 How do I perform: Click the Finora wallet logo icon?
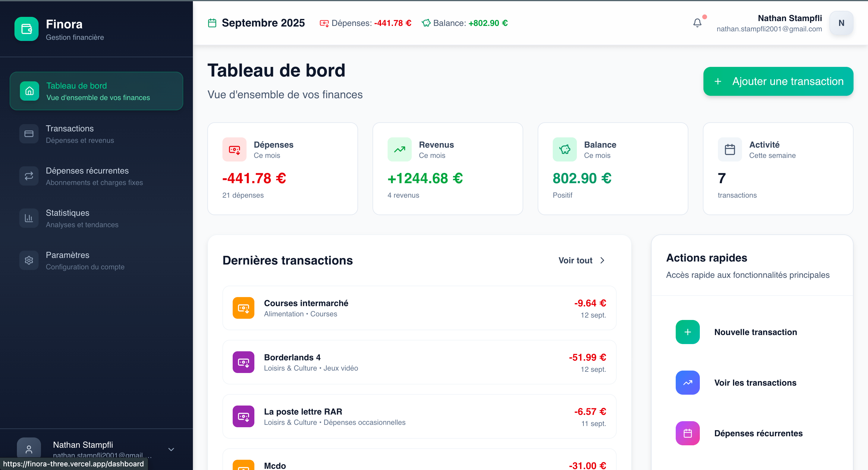(26, 29)
